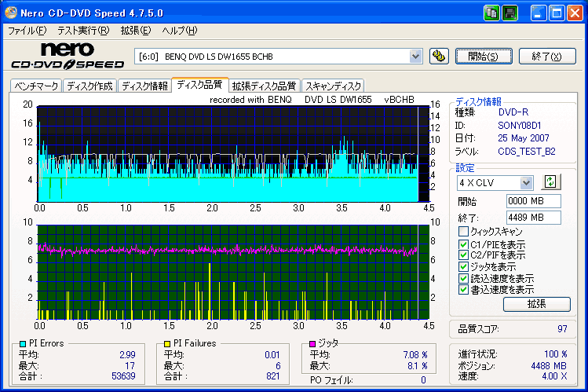Click the recorded with BENQ graph caption
The width and height of the screenshot is (588, 392).
point(312,100)
